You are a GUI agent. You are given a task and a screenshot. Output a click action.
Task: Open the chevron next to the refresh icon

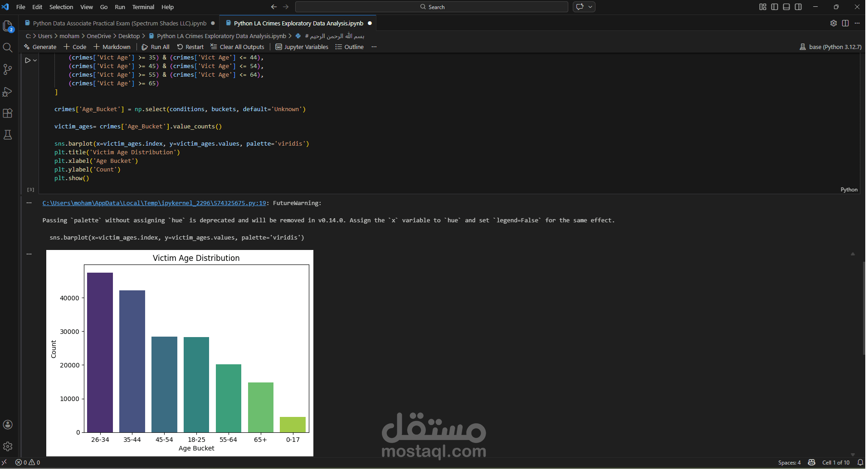tap(590, 7)
